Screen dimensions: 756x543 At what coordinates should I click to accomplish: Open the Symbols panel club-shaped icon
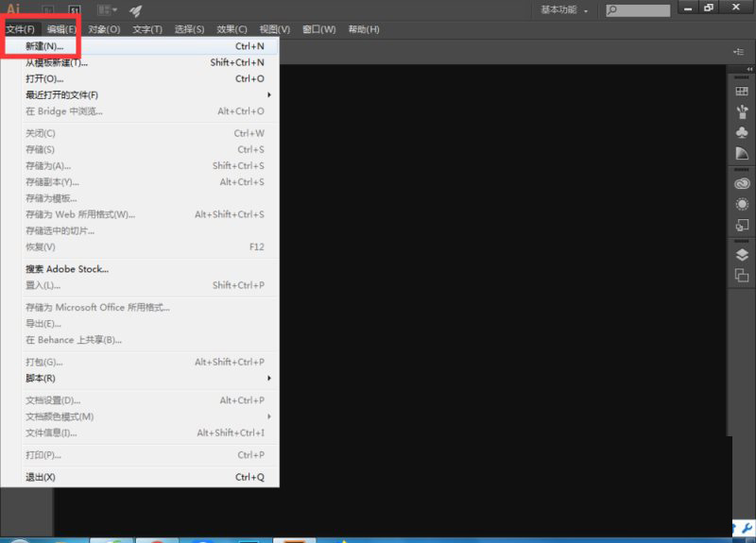click(x=742, y=132)
